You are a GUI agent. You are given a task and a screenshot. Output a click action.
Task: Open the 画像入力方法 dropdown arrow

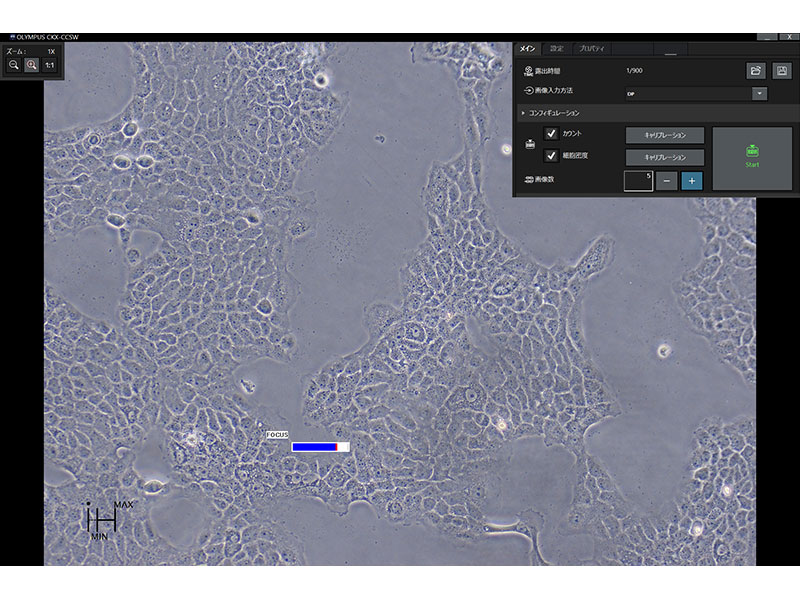760,93
